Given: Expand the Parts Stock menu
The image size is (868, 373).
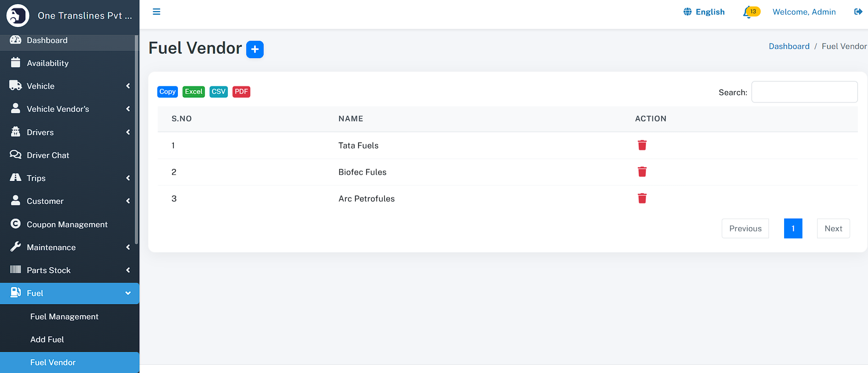Looking at the screenshot, I should click(69, 270).
